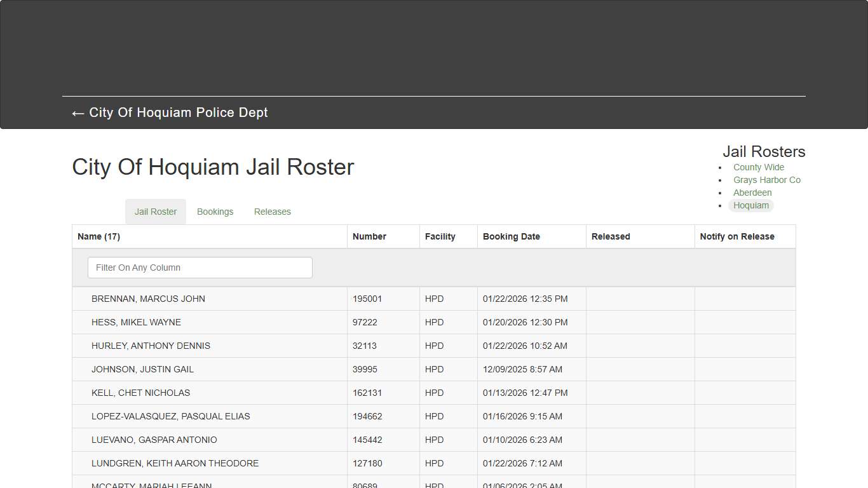This screenshot has height=488, width=868.
Task: Sort by the Number column header
Action: coord(369,236)
